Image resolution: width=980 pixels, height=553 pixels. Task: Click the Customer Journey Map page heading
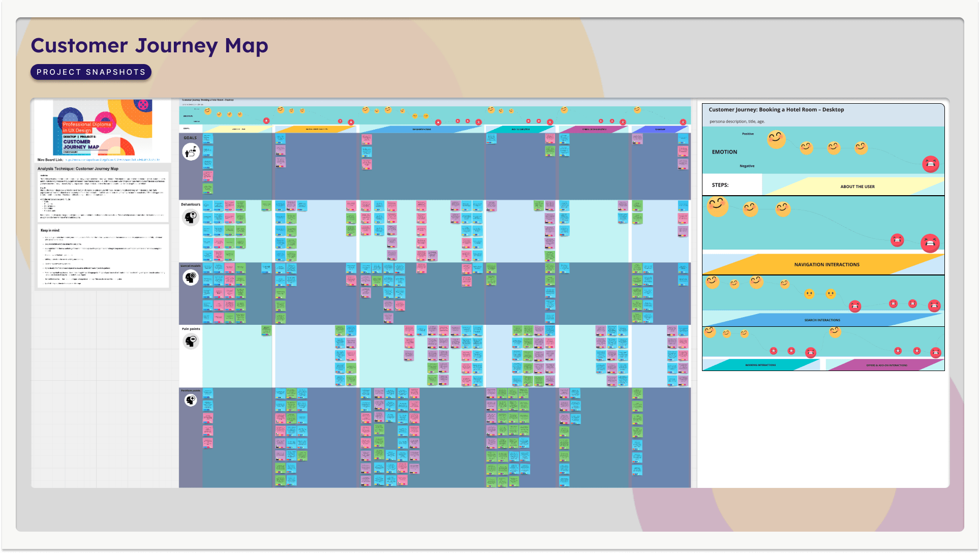[x=149, y=46]
